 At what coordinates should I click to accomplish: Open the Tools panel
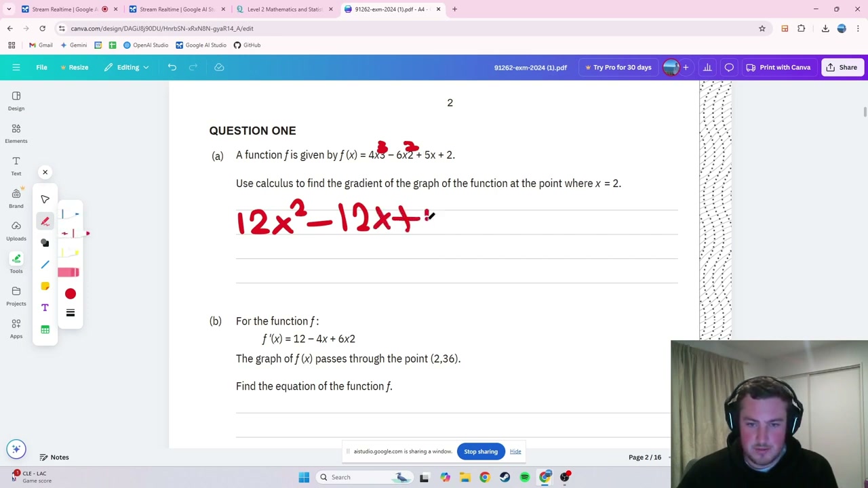[16, 263]
